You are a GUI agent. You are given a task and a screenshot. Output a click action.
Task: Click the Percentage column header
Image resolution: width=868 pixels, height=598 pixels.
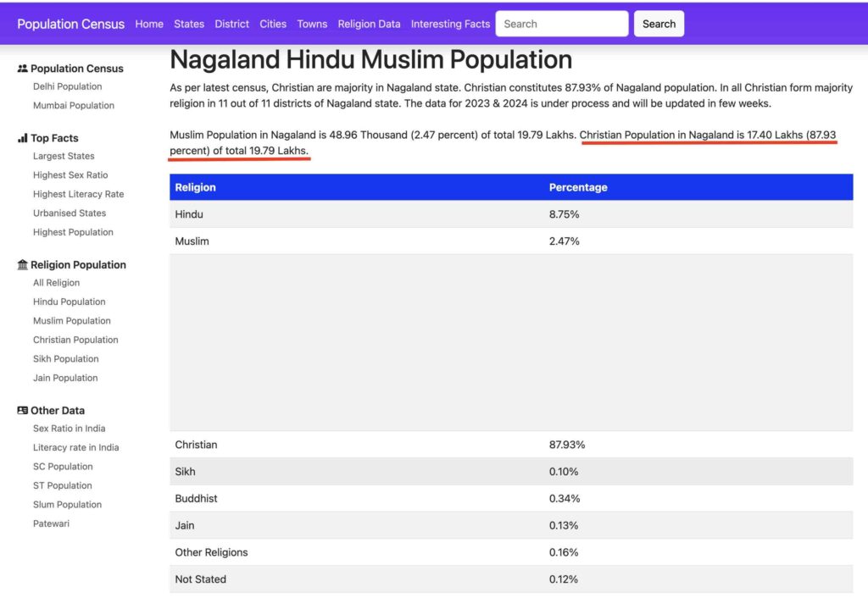point(578,187)
